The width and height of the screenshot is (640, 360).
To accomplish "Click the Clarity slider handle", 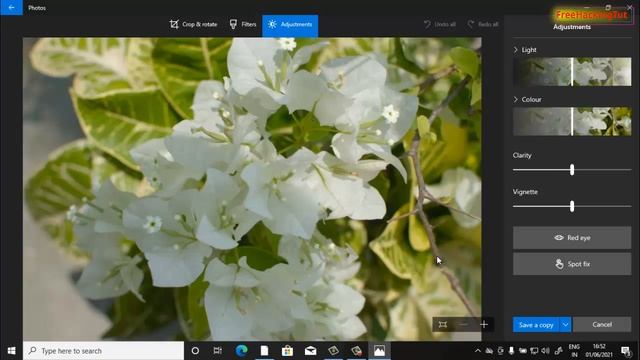I will click(572, 170).
